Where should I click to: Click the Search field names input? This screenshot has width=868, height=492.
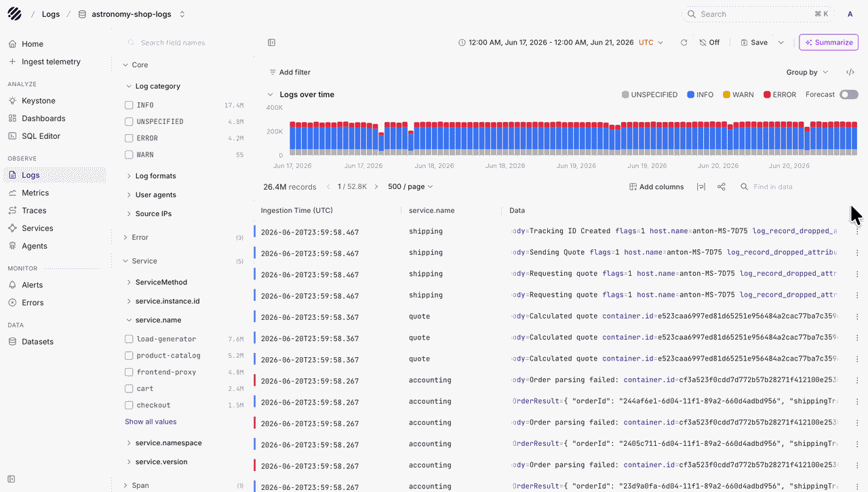pos(183,43)
